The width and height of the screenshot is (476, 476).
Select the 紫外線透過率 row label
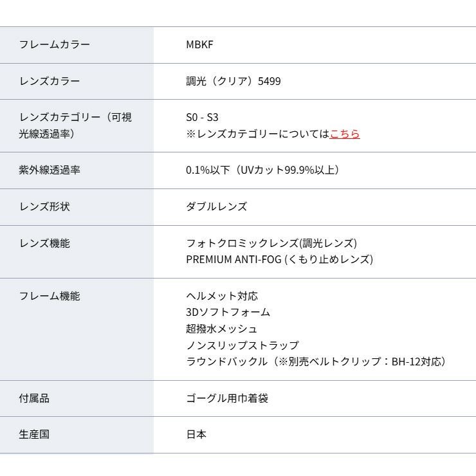(50, 170)
